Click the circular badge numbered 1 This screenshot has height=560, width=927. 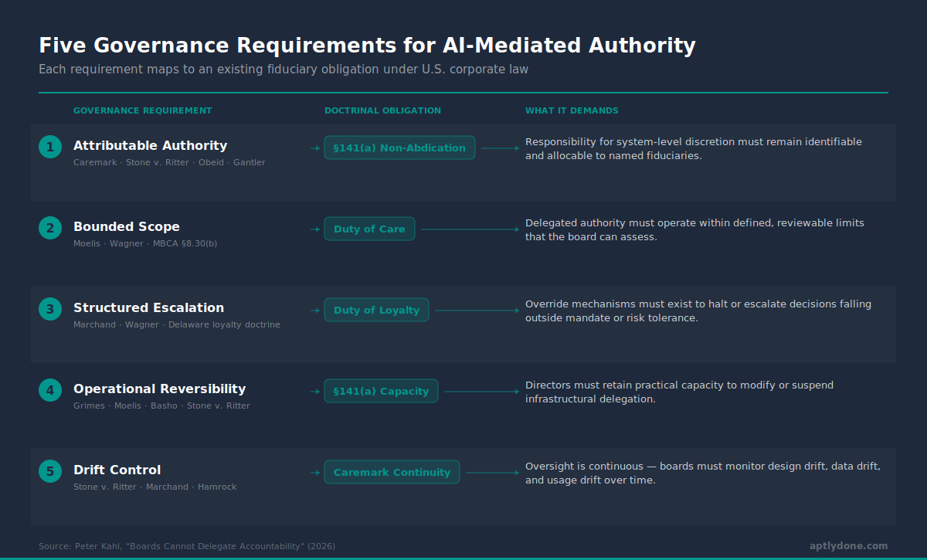pos(50,146)
